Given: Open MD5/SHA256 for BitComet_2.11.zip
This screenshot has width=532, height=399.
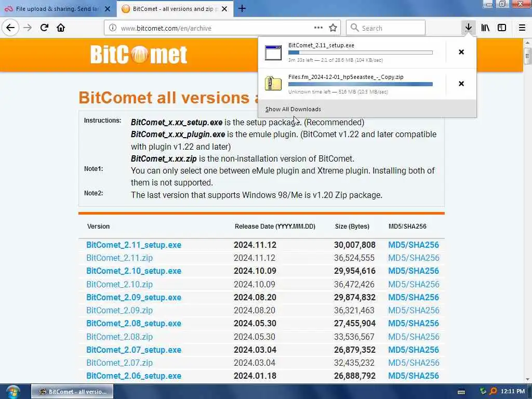Looking at the screenshot, I should click(414, 258).
